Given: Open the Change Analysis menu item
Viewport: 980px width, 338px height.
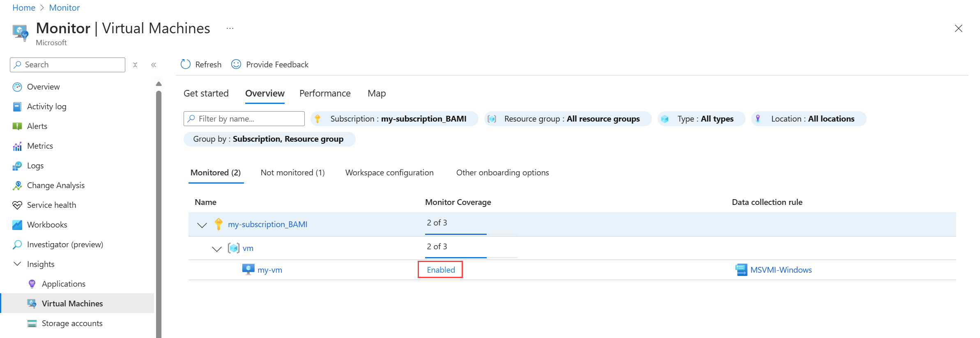Looking at the screenshot, I should click(77, 185).
